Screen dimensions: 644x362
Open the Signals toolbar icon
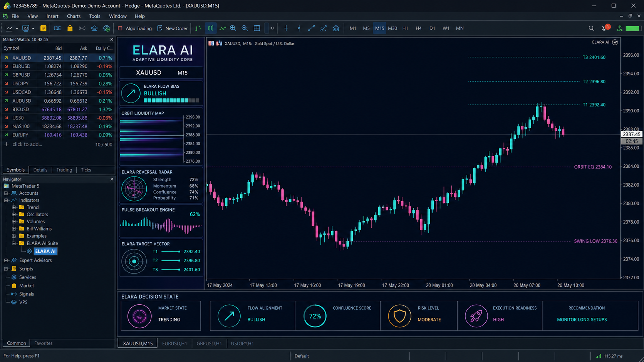point(82,28)
